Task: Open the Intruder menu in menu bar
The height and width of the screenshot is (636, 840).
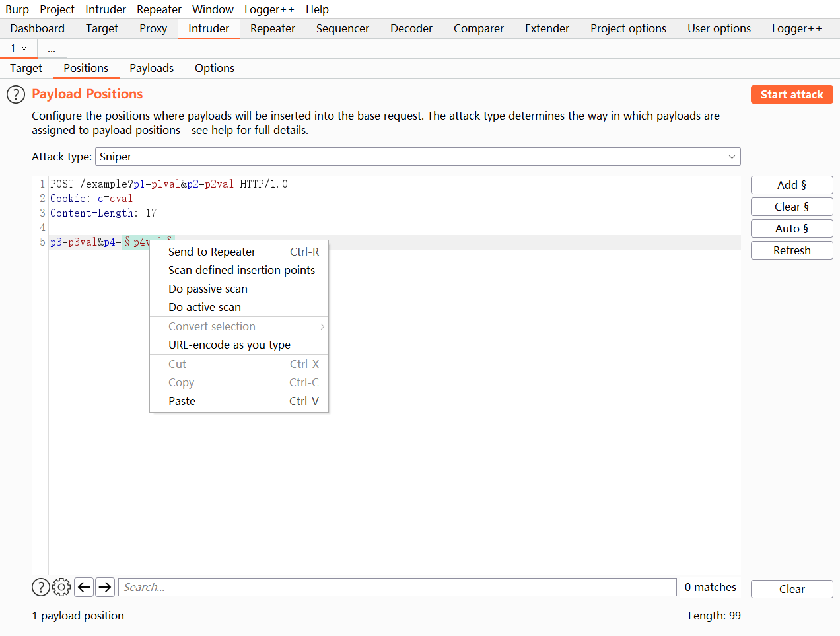Action: [x=106, y=9]
